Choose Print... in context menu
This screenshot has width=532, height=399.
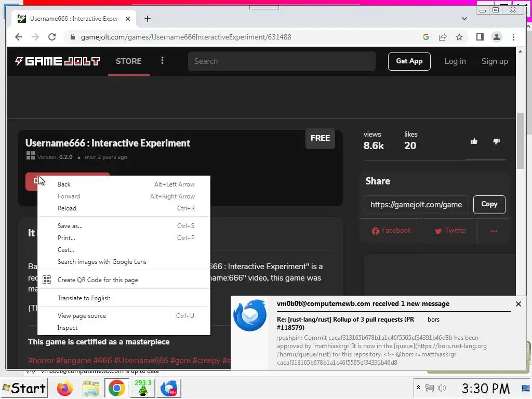pyautogui.click(x=124, y=238)
